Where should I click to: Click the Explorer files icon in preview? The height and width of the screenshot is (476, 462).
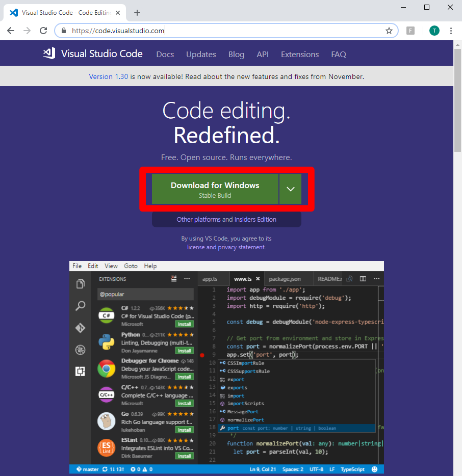coord(80,284)
